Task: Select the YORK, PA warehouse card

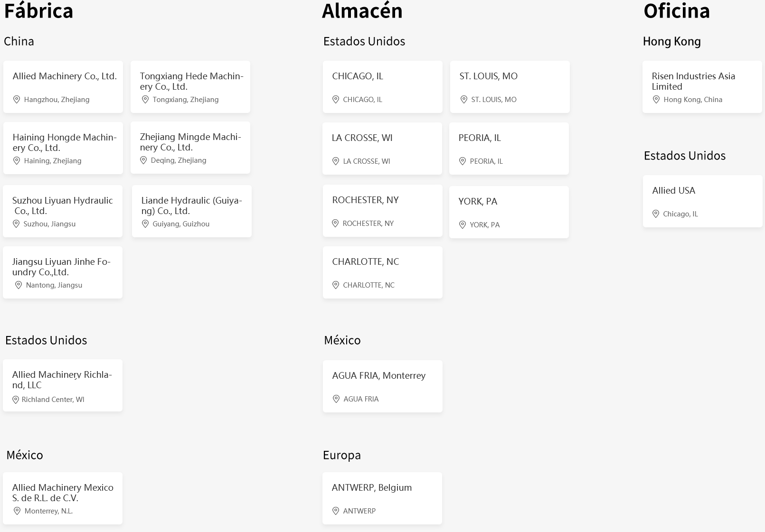Action: coord(509,212)
